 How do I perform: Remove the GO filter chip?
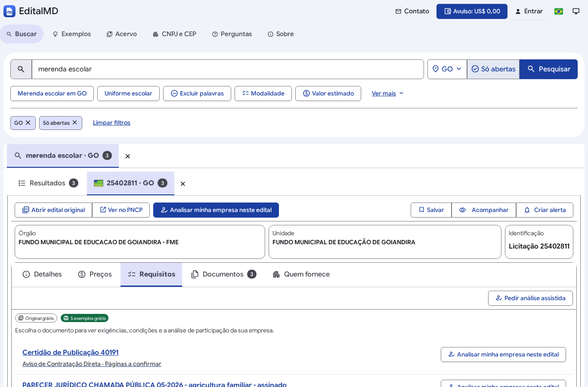[x=28, y=123]
